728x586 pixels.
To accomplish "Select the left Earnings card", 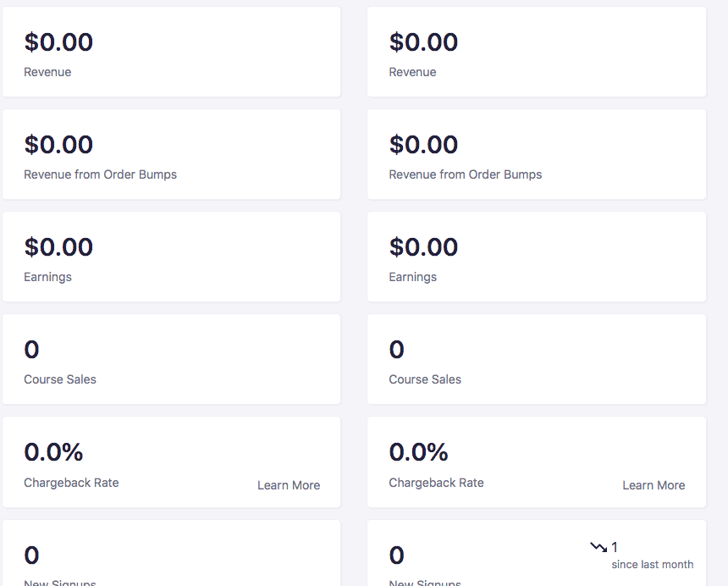I will click(171, 257).
